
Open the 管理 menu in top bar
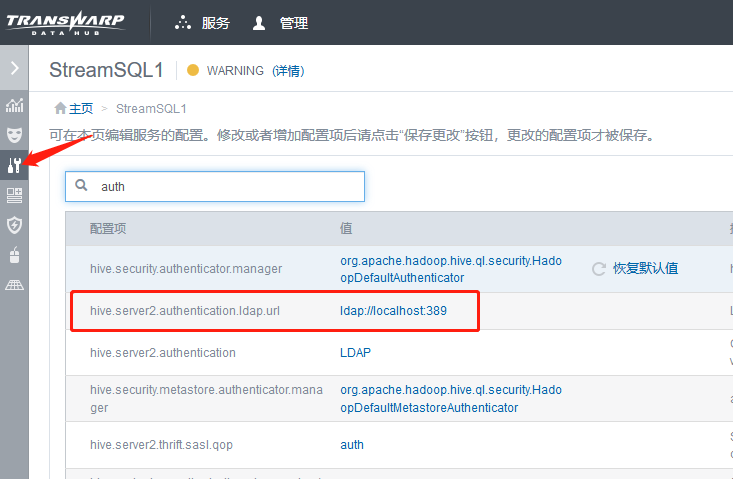point(281,23)
